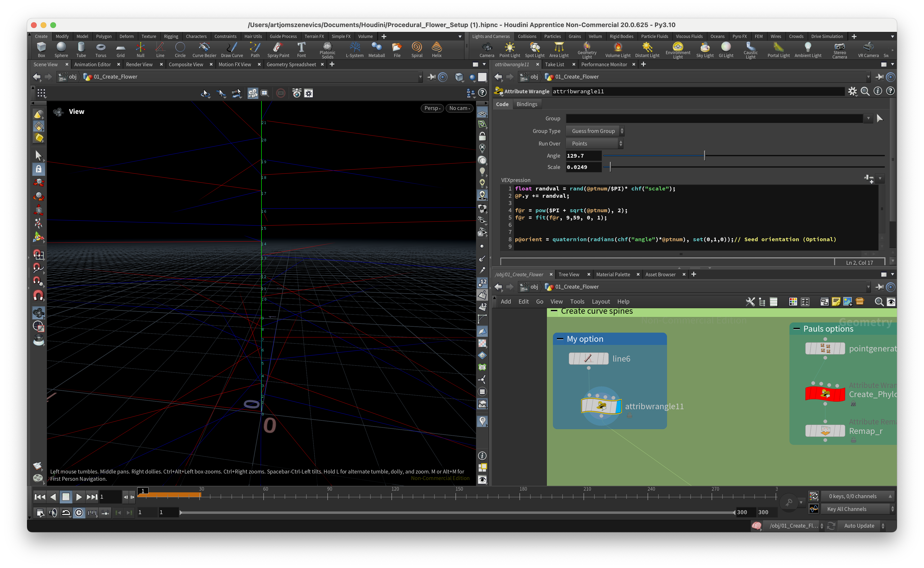Collapse the Pauls options network box
This screenshot has height=568, width=924.
(796, 329)
